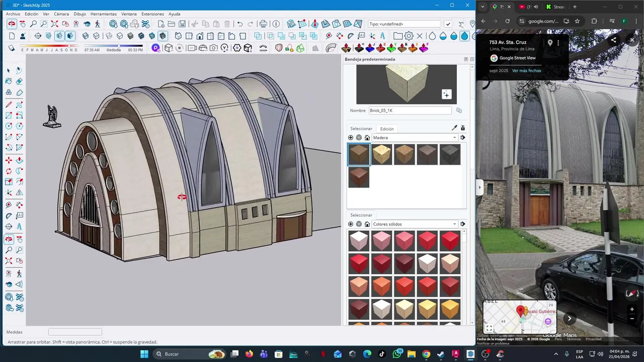Click the Undo arrow
Viewport: 644px width, 362px height.
click(x=239, y=24)
